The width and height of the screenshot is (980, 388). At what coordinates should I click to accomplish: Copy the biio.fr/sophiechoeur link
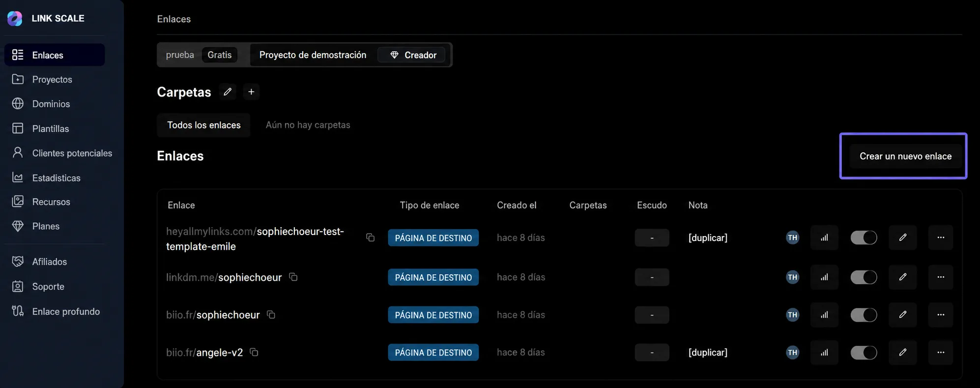pyautogui.click(x=271, y=314)
